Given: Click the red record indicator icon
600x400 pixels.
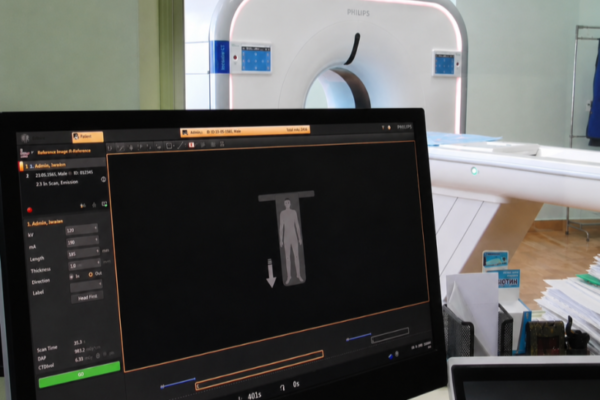Looking at the screenshot, I should [x=29, y=210].
